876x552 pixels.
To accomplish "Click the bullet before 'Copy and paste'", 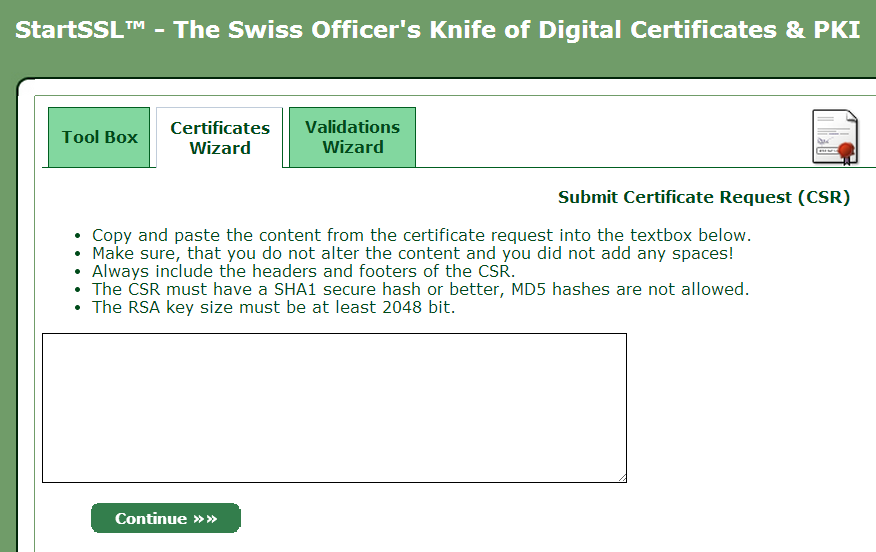I will [78, 237].
